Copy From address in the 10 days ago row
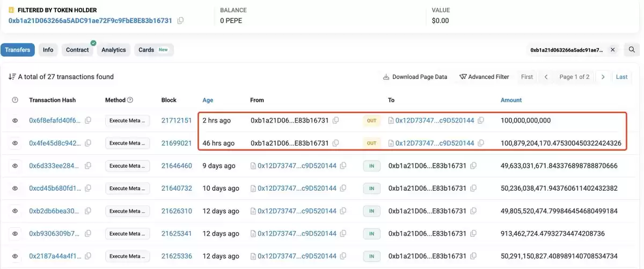This screenshot has width=644, height=269. [x=343, y=188]
